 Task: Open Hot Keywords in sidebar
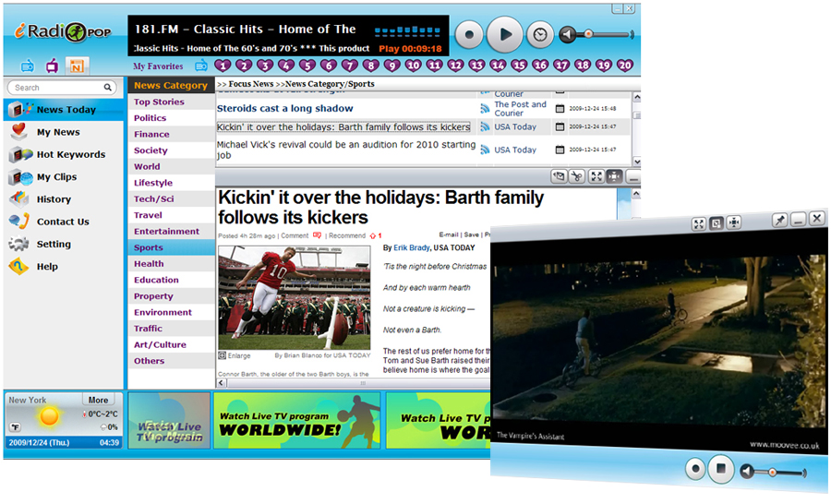coord(64,154)
